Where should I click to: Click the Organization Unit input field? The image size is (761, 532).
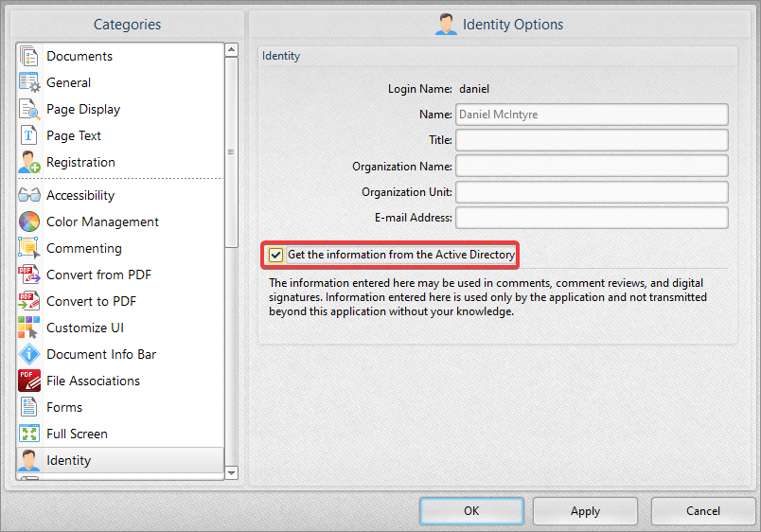[x=592, y=192]
